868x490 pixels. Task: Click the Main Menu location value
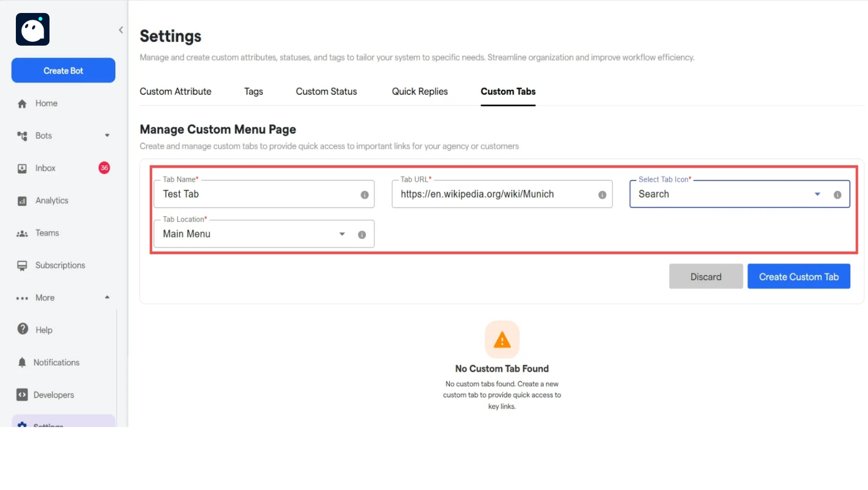[186, 234]
